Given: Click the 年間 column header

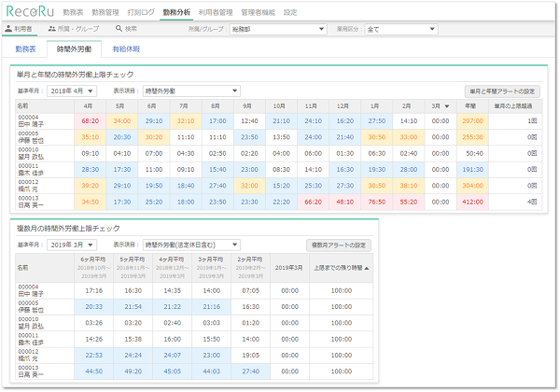Looking at the screenshot, I should coord(470,106).
